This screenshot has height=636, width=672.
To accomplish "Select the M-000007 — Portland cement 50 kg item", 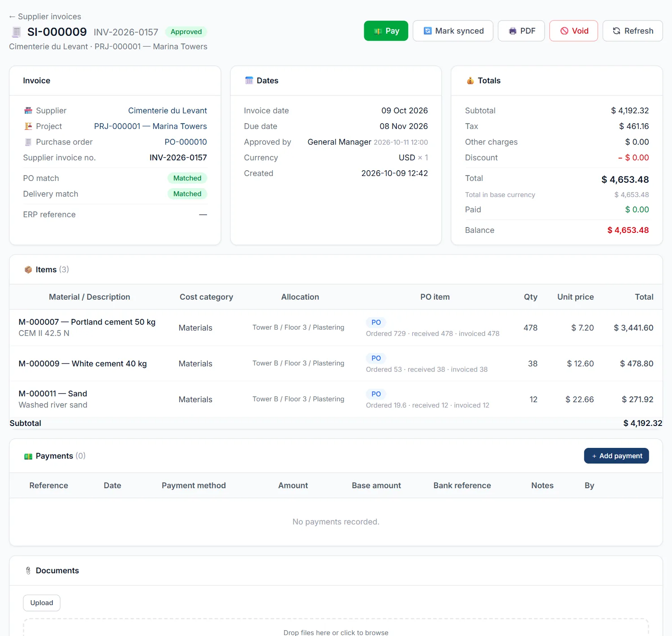I will click(87, 322).
